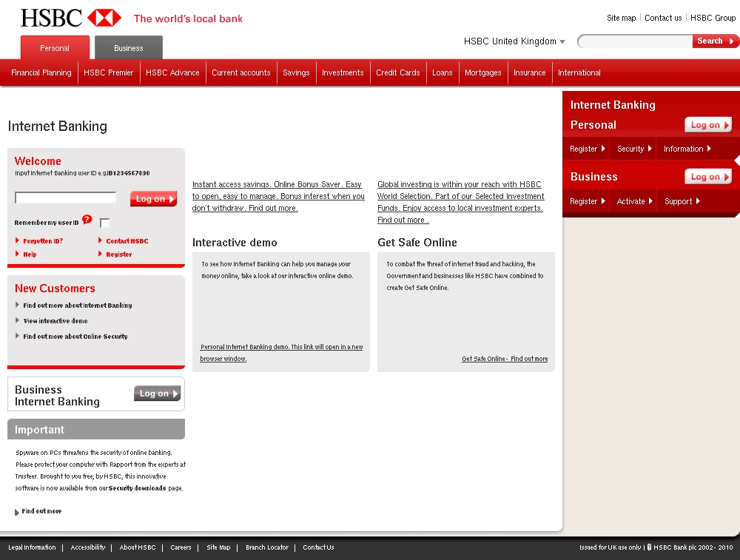
Task: Click Activate in the Business sidebar
Action: click(634, 201)
